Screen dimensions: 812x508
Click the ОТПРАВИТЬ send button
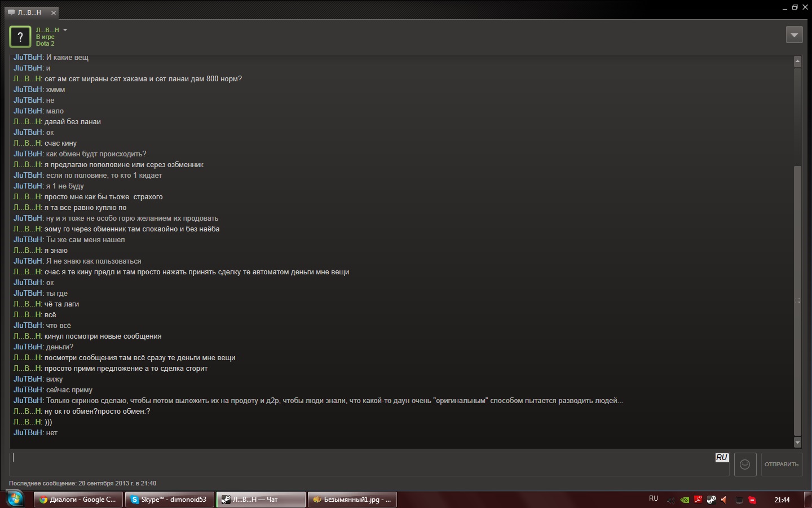point(782,465)
